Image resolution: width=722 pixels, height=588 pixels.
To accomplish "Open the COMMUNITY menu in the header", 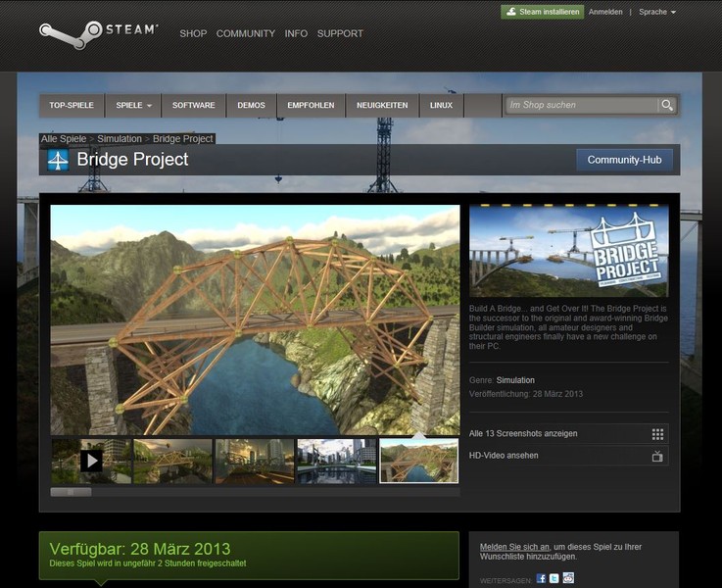I will point(245,33).
